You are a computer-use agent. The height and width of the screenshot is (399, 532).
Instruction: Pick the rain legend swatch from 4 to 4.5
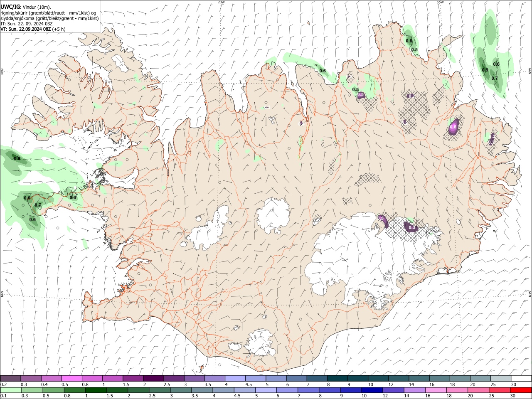pos(223,390)
